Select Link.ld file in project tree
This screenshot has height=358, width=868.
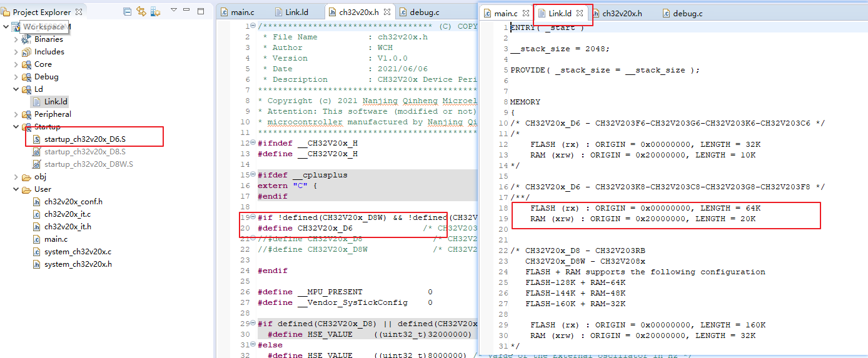click(x=55, y=102)
